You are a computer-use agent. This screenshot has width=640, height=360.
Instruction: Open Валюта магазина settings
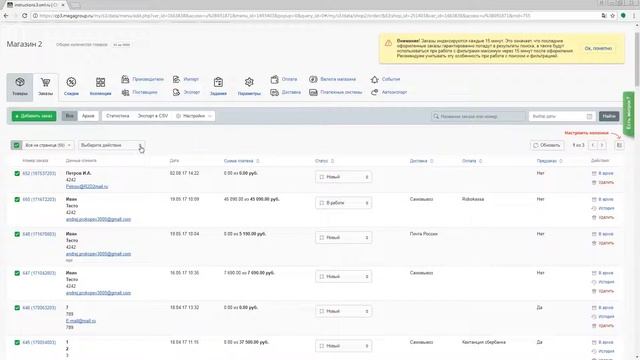tap(332, 79)
